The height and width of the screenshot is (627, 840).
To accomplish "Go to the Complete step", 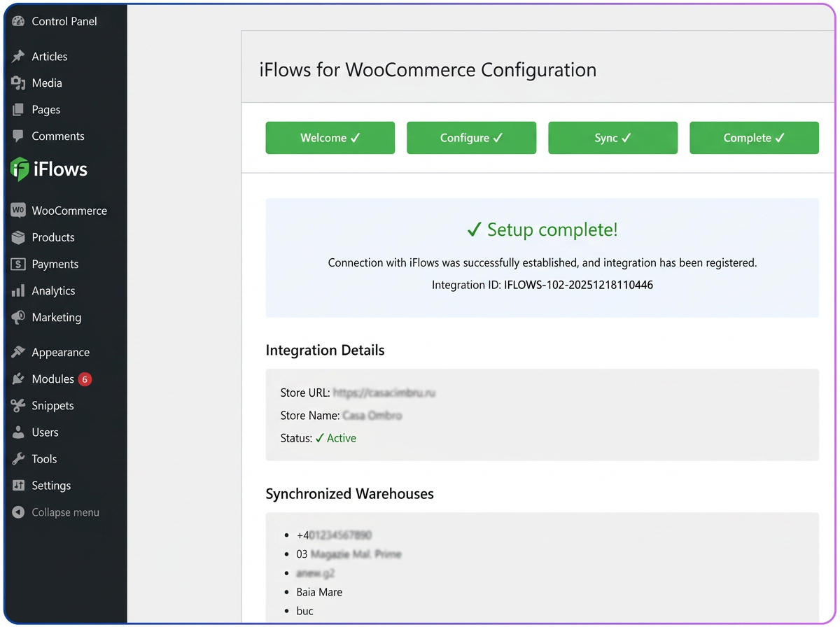I will click(x=755, y=138).
